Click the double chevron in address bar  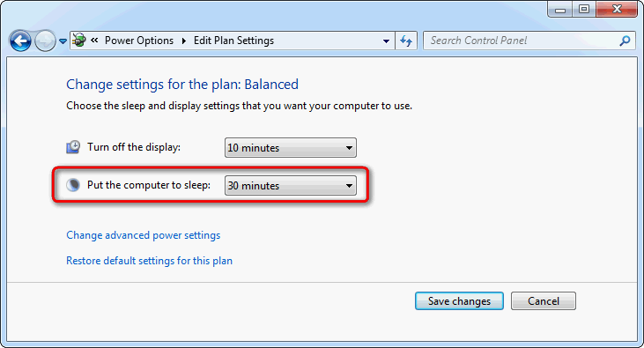(x=94, y=40)
